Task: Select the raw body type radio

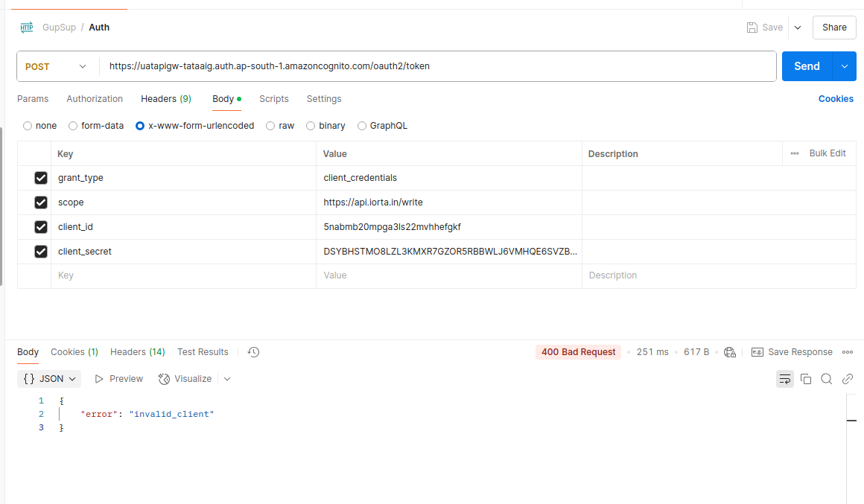Action: 271,126
